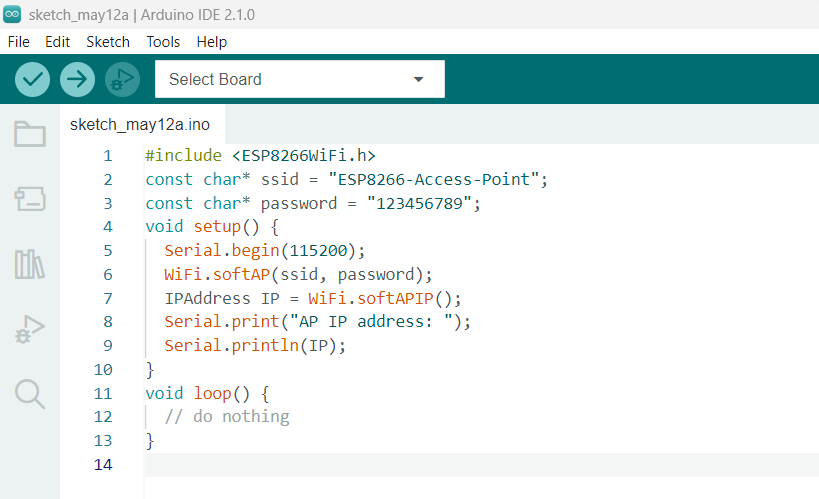Click the Verify checkmark button
Image resolution: width=819 pixels, height=499 pixels.
[33, 79]
